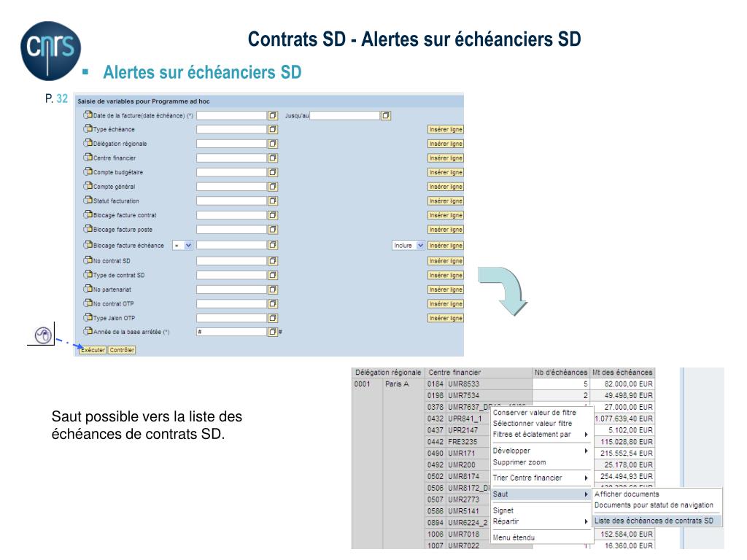
Task: Open the Saut submenu
Action: [541, 494]
